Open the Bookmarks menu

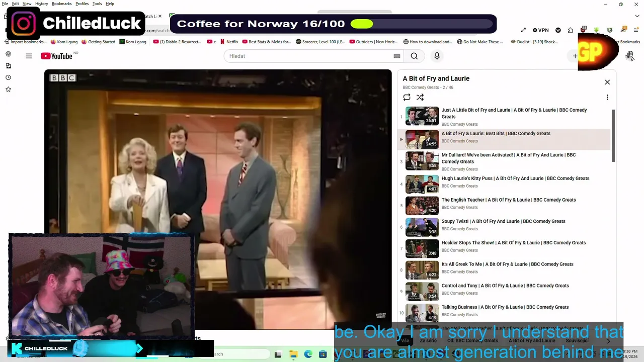click(62, 4)
